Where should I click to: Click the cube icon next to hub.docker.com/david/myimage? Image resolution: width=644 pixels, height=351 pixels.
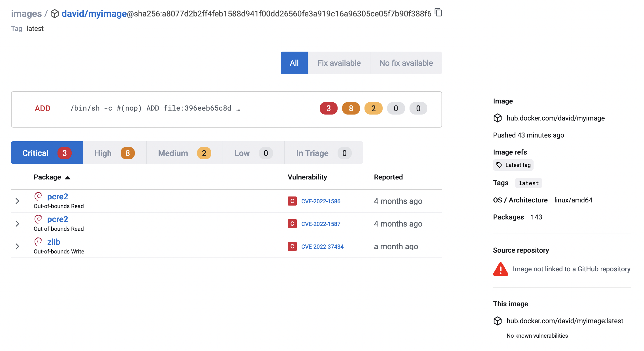pyautogui.click(x=498, y=118)
